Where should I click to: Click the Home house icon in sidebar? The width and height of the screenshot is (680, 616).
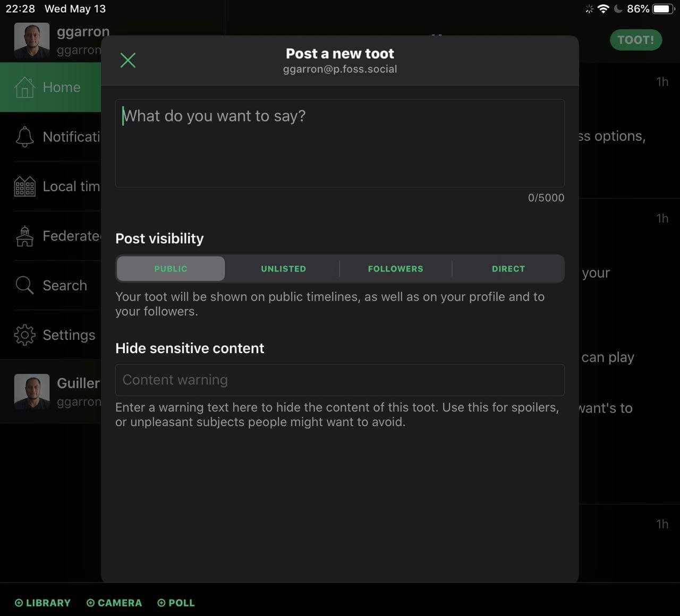[24, 87]
